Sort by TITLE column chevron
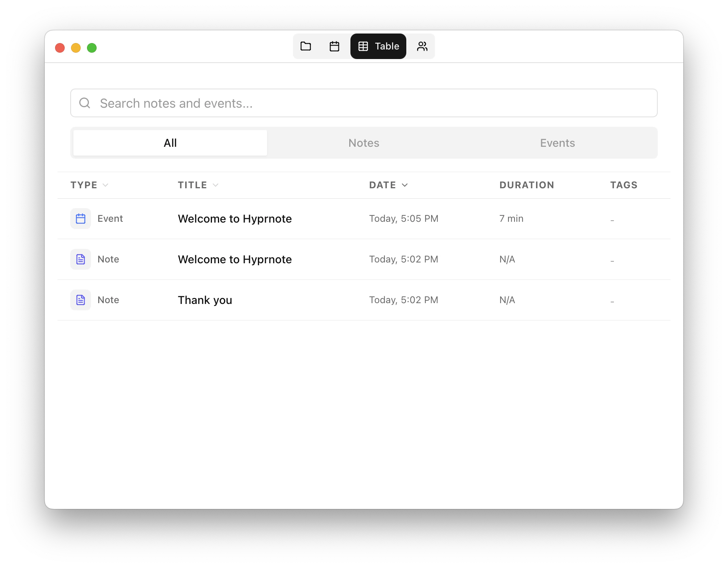Screen dimensions: 728x568 pyautogui.click(x=216, y=185)
